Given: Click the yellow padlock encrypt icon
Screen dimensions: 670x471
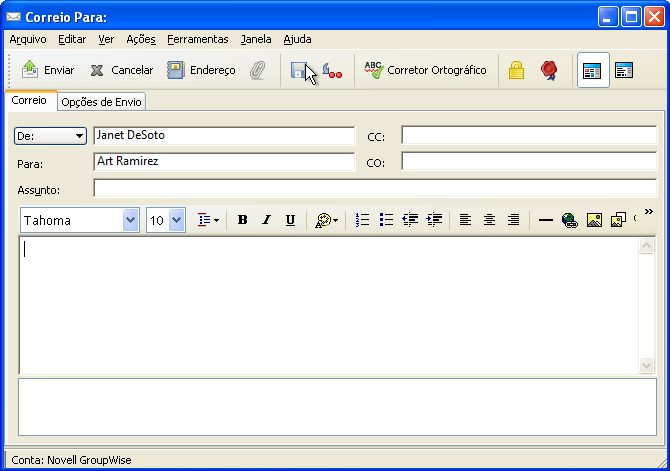Looking at the screenshot, I should [x=516, y=70].
